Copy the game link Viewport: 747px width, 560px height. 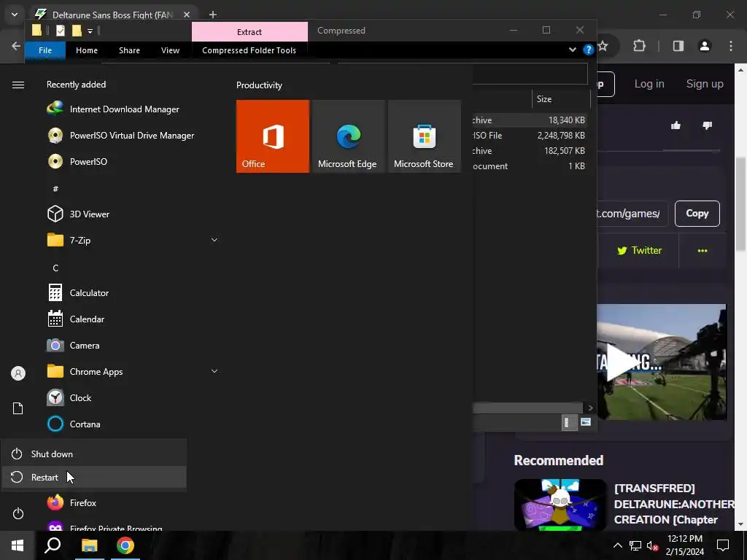tap(697, 214)
